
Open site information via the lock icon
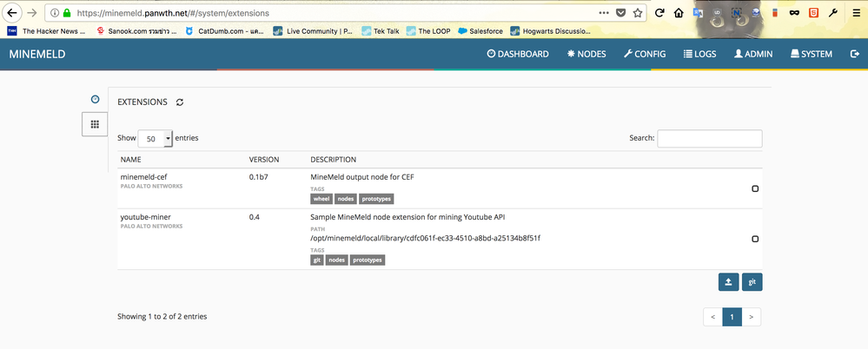tap(66, 13)
